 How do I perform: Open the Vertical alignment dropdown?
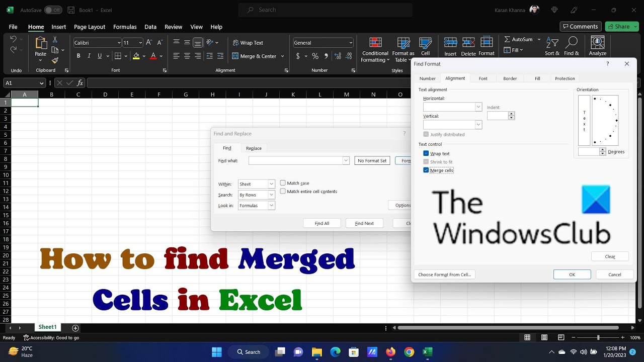(478, 125)
